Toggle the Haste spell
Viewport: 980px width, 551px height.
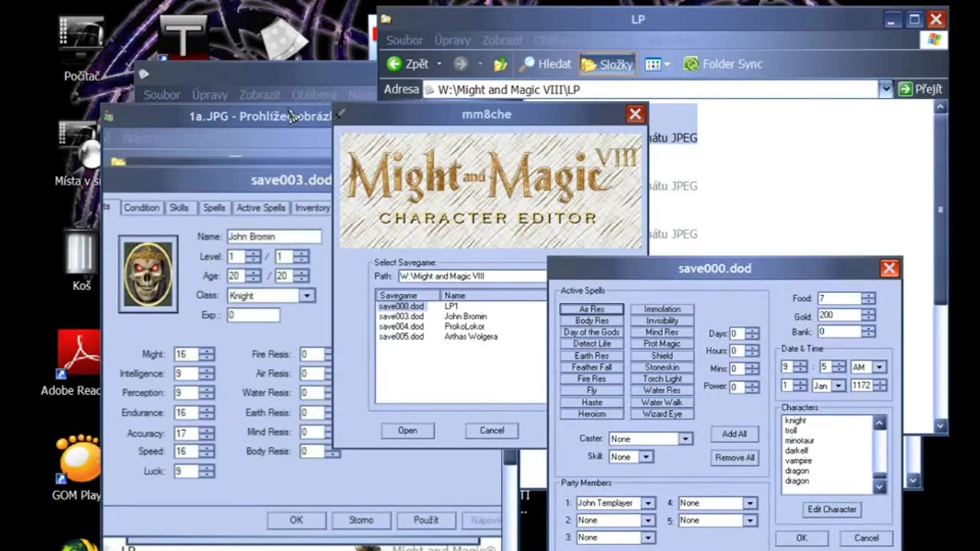(592, 402)
